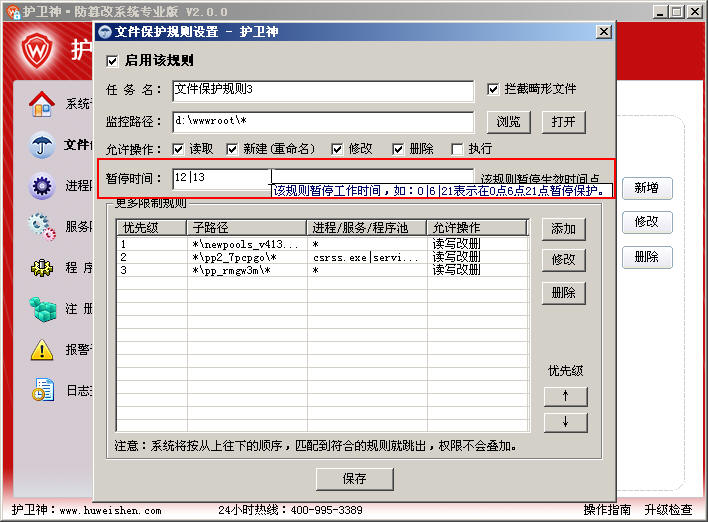
Task: Click the csrss.exe|servi... process cell
Action: (x=367, y=258)
